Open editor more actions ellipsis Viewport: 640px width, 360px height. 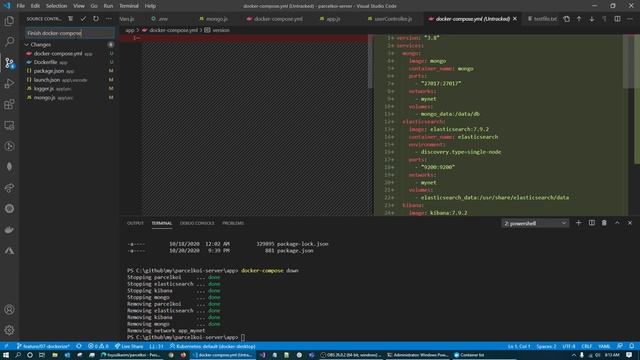point(630,19)
